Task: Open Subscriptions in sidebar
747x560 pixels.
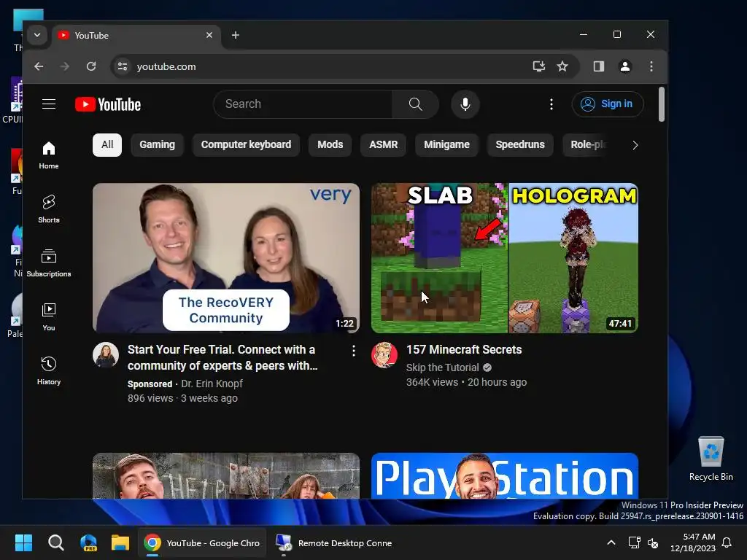Action: point(49,262)
